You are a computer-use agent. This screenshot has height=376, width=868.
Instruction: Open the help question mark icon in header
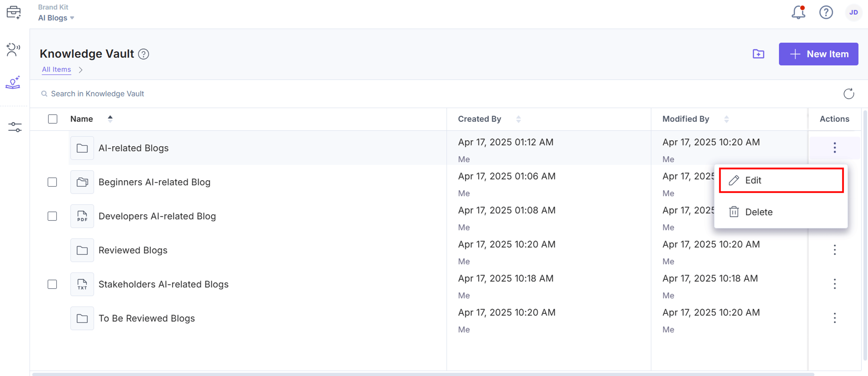click(826, 12)
